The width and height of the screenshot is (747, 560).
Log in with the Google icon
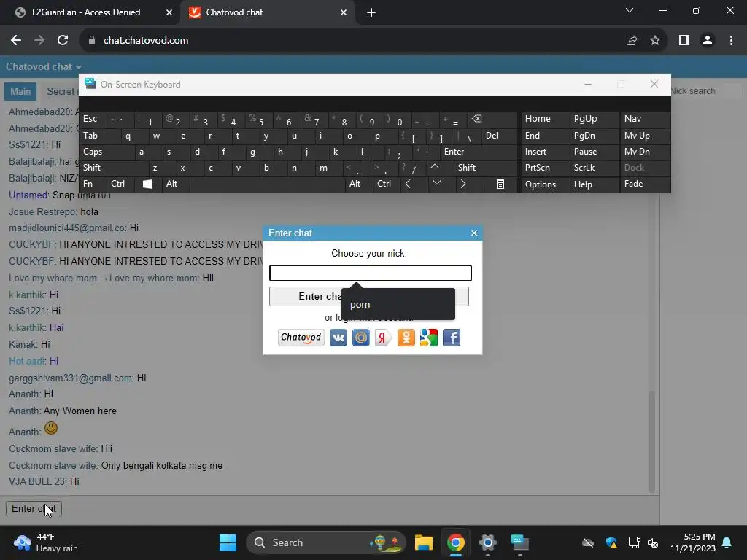tap(429, 338)
